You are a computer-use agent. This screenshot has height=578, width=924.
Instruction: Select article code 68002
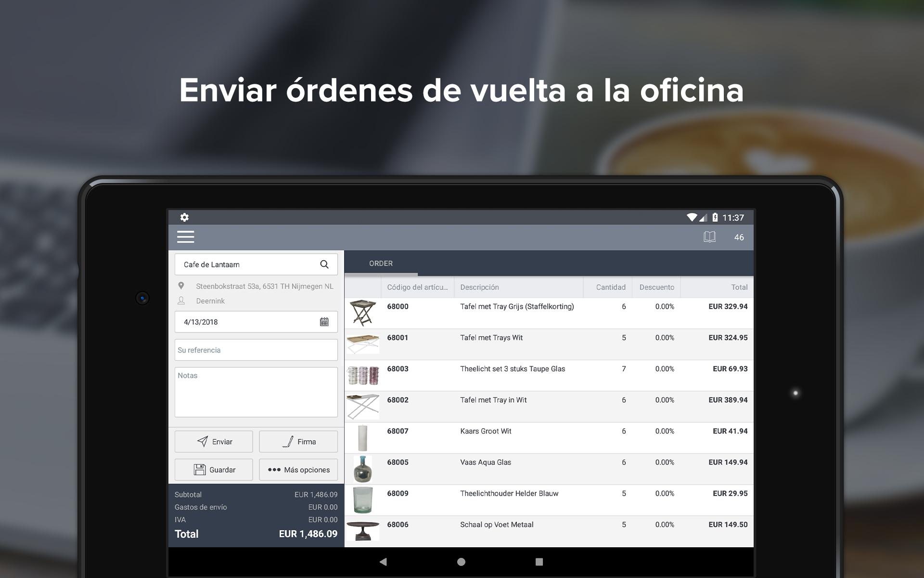pyautogui.click(x=398, y=400)
